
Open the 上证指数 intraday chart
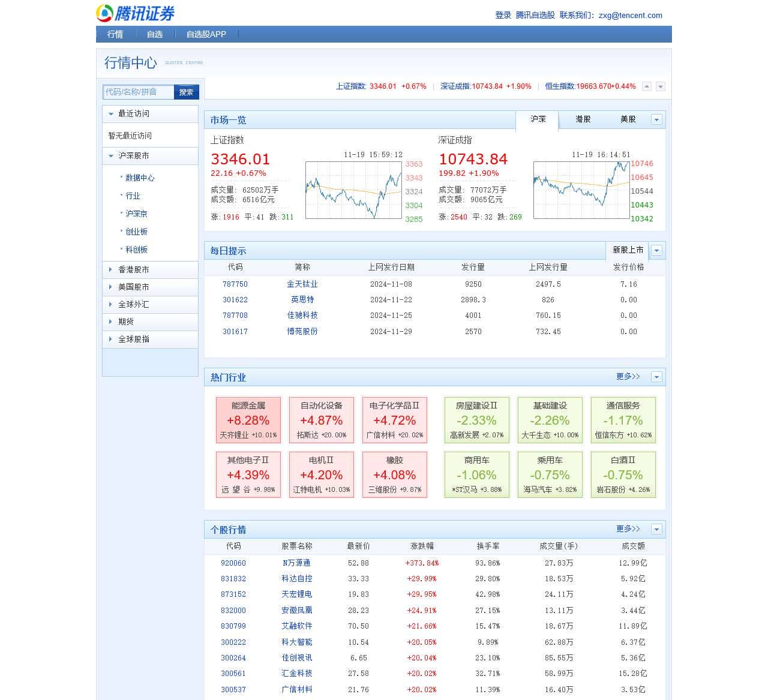(353, 190)
